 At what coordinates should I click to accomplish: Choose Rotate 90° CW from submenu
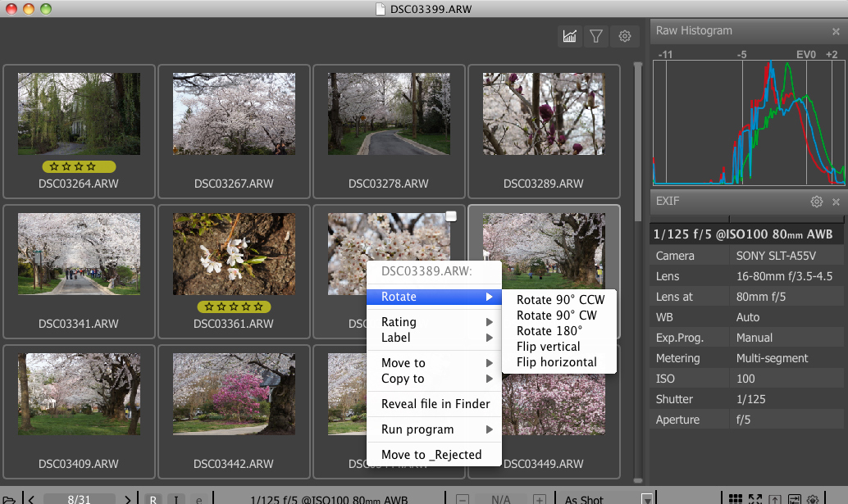coord(556,316)
